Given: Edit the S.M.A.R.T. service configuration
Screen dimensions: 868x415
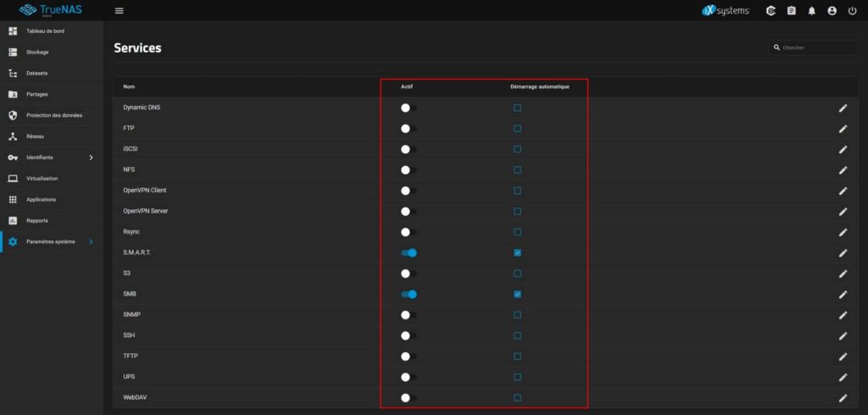Looking at the screenshot, I should point(843,253).
